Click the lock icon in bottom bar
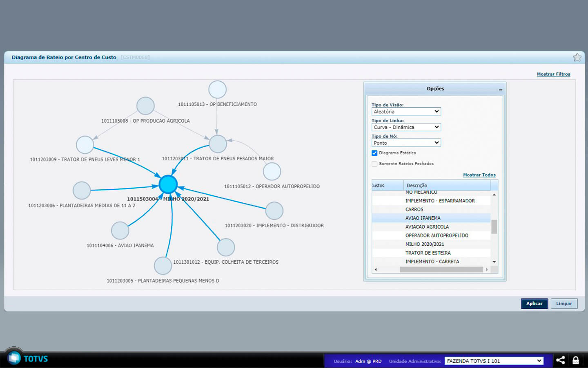This screenshot has height=368, width=588. 576,360
